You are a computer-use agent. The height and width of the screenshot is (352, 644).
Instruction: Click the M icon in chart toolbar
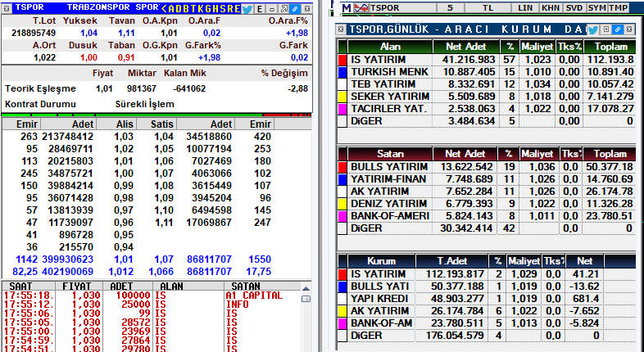[347, 7]
